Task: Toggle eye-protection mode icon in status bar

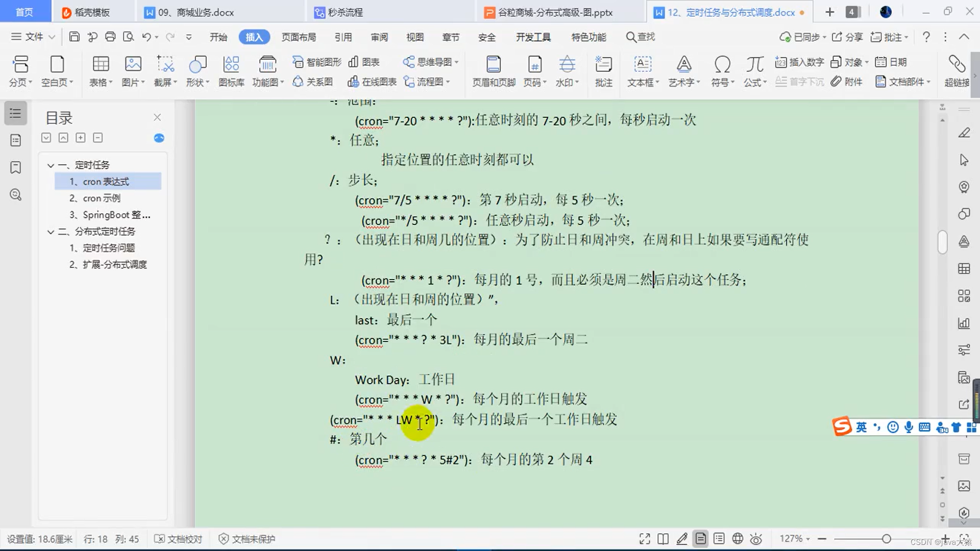Action: 756,539
